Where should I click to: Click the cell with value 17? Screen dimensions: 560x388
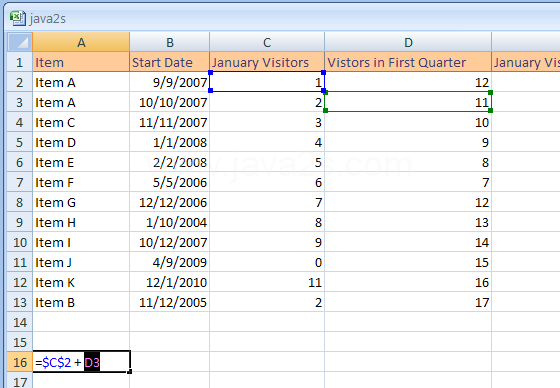[408, 302]
